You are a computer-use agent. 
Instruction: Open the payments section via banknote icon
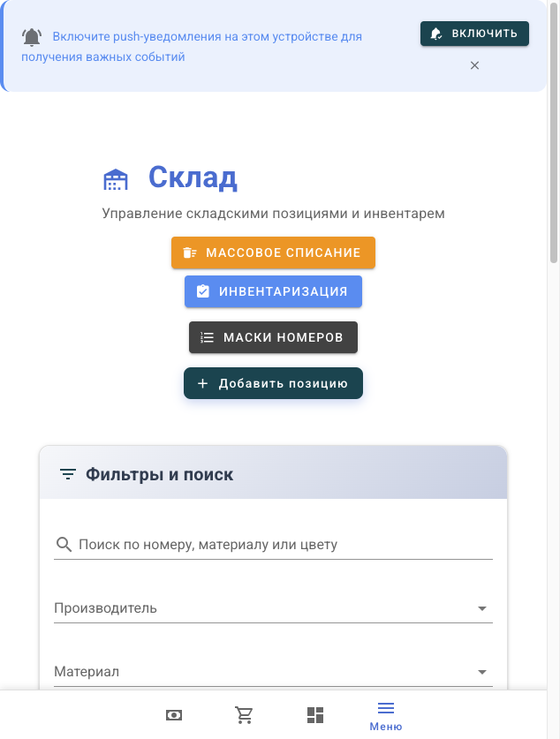[173, 715]
